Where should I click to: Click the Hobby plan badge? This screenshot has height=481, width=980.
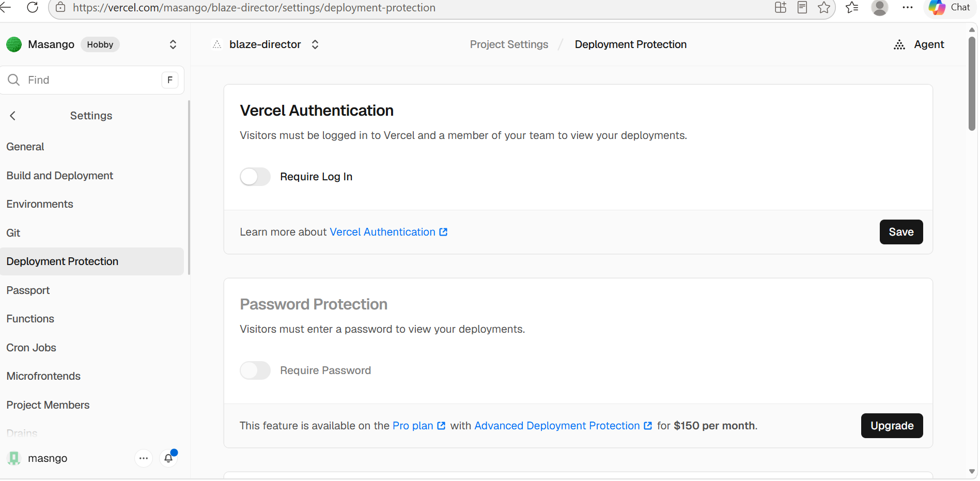(100, 44)
